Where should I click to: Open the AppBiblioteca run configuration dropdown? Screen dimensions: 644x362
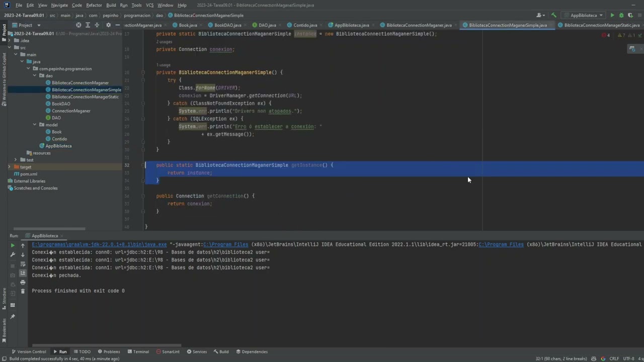tap(584, 15)
